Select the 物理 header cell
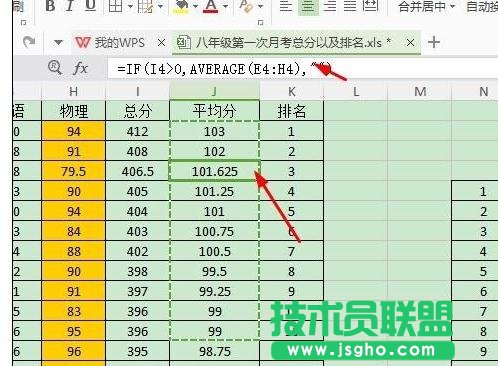This screenshot has height=366, width=498. coord(73,111)
